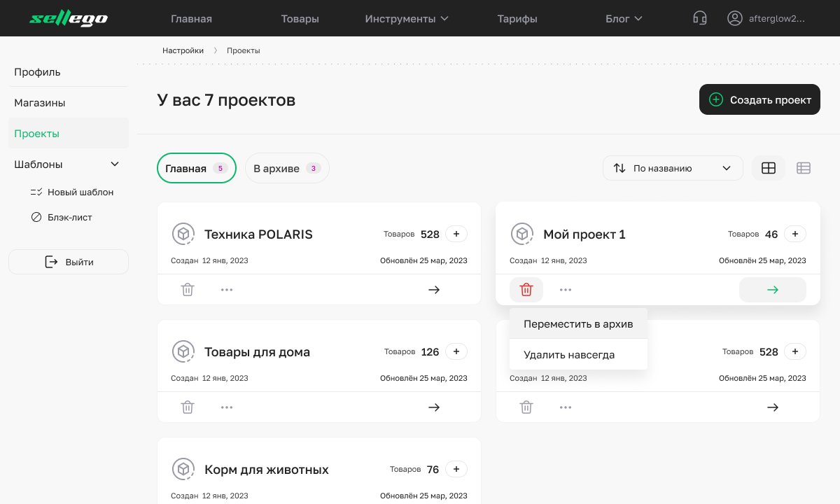Click the Sellego logo
The width and height of the screenshot is (840, 504).
69,19
